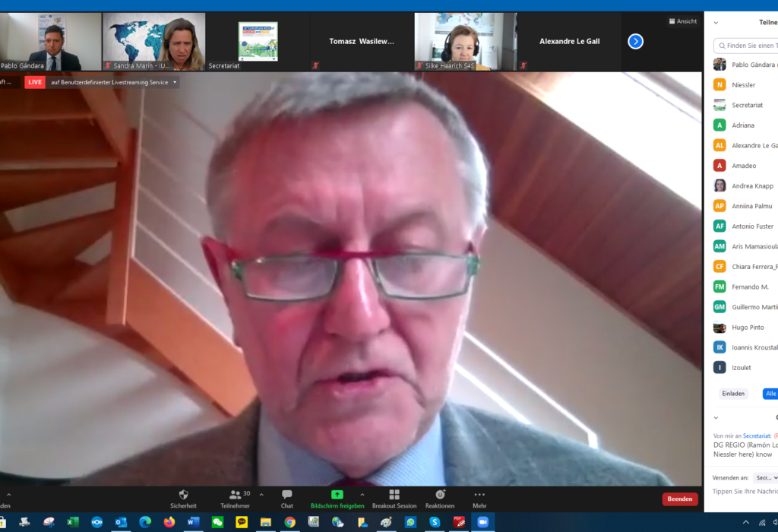Open the Ansicht view options
The image size is (778, 532).
click(x=682, y=21)
